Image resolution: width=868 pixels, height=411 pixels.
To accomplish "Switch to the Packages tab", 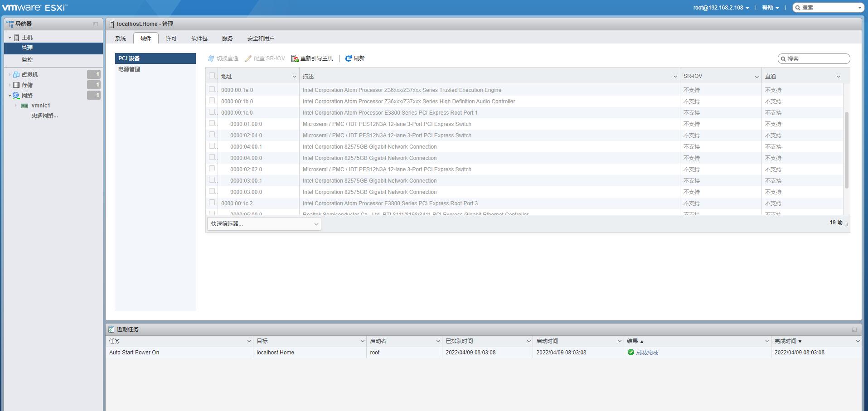I will point(199,39).
